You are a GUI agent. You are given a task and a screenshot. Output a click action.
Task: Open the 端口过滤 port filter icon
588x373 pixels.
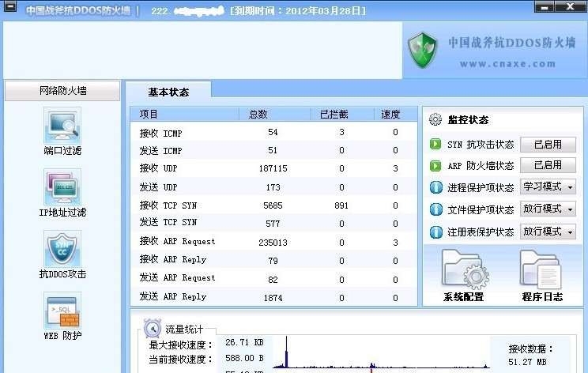62,125
